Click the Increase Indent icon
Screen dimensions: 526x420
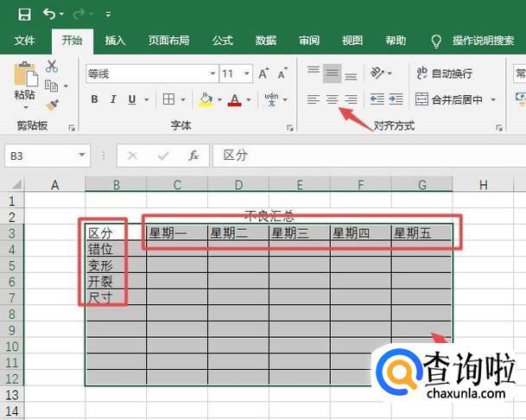click(x=395, y=100)
